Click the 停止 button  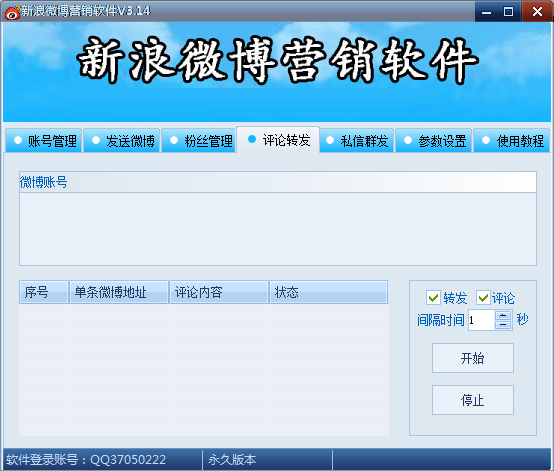point(473,400)
